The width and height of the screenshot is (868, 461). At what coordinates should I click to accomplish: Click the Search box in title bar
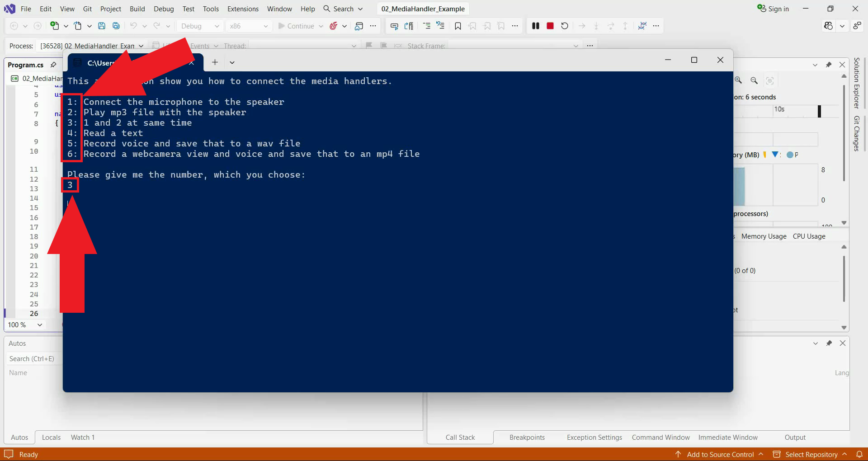[343, 9]
